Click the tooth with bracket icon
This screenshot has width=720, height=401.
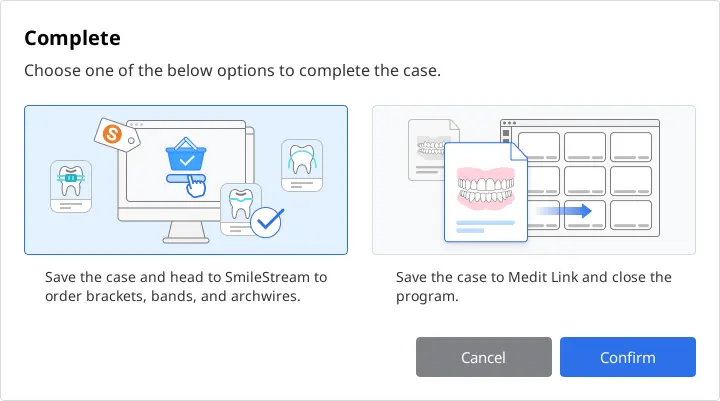click(x=71, y=186)
